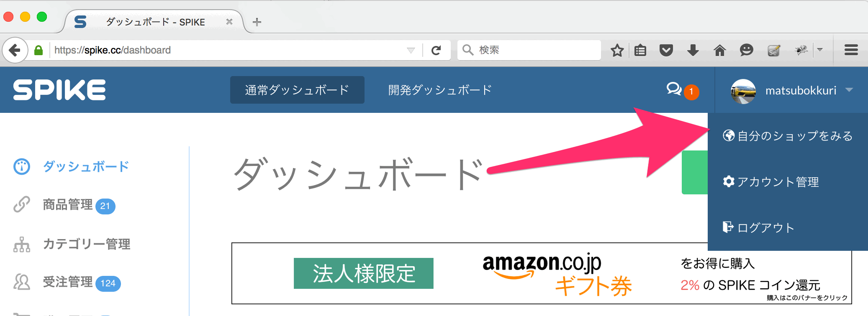Click the browser back arrow button

click(15, 50)
